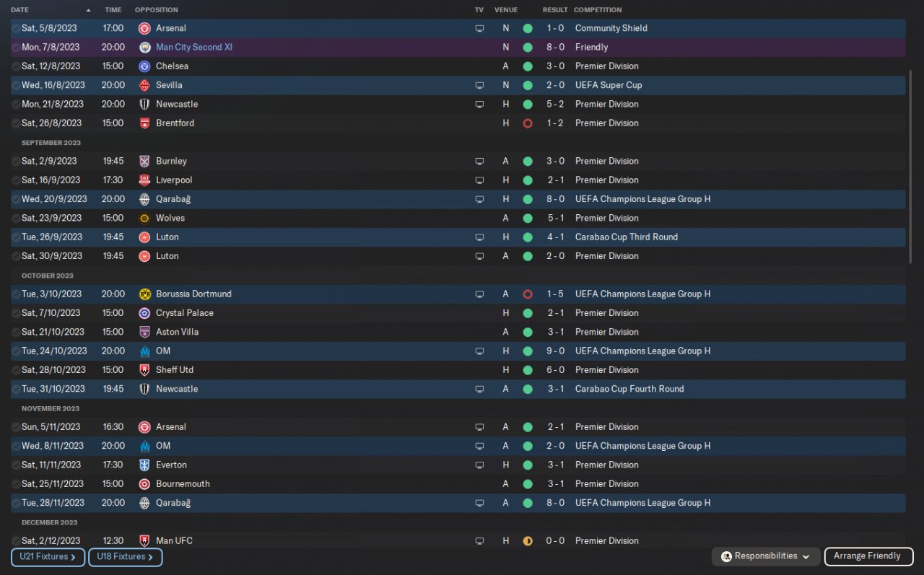Click the yellow draw indicator for Man UFC
Screen dimensions: 924x575
click(x=528, y=541)
